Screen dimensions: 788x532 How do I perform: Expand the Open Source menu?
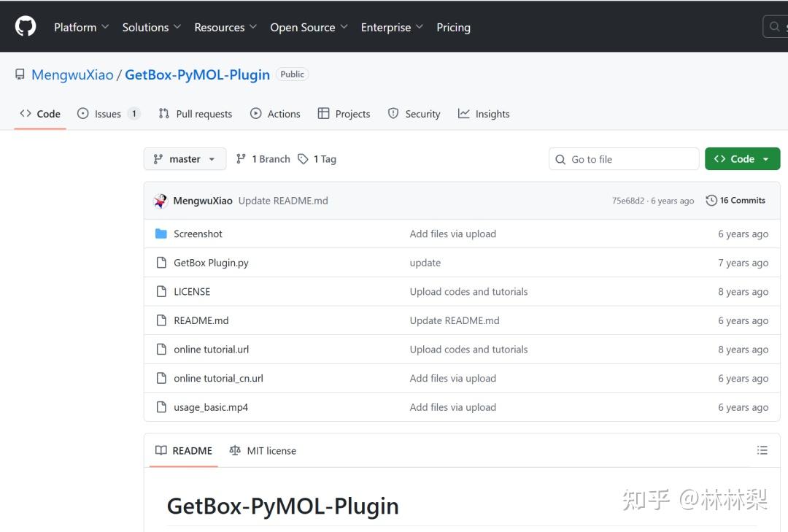click(309, 27)
